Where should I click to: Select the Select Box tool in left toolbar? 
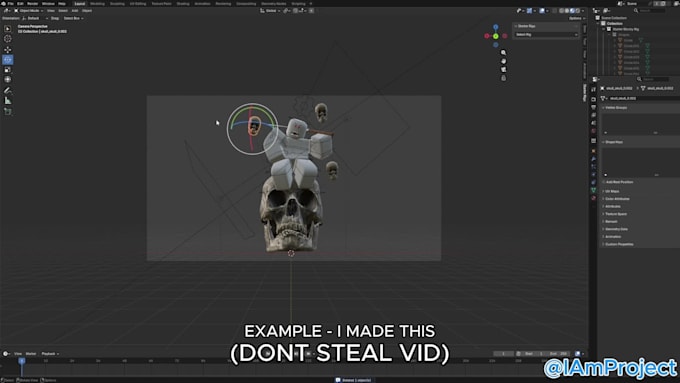(8, 29)
